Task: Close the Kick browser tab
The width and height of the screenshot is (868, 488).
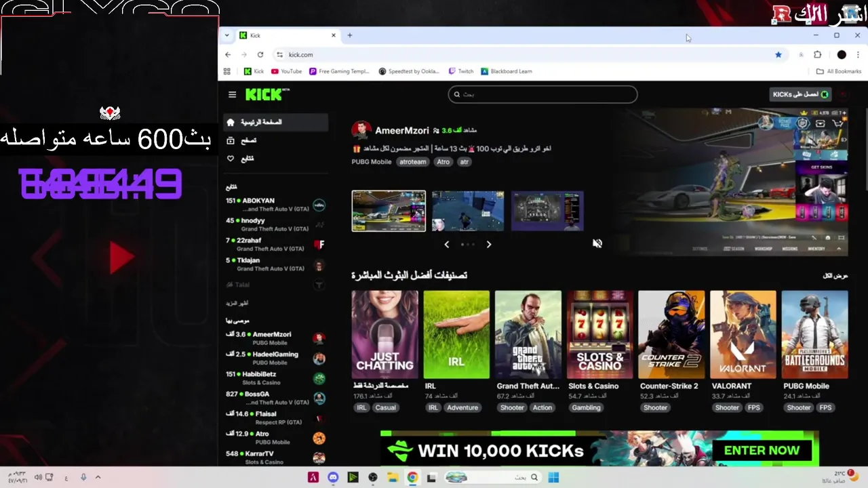Action: coord(334,35)
